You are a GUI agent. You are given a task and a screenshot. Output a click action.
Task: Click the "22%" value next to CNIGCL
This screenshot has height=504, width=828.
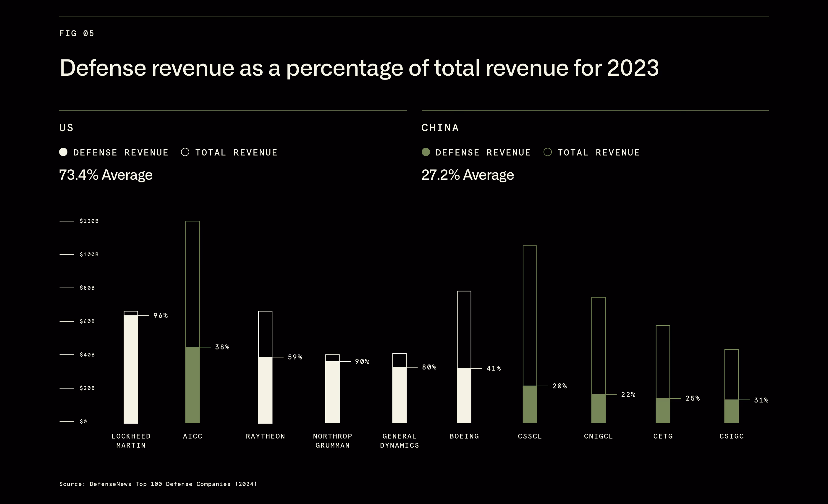[628, 394]
